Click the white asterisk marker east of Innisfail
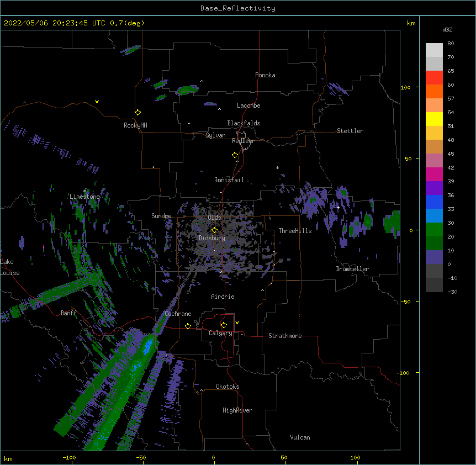This screenshot has height=465, width=476. click(277, 167)
